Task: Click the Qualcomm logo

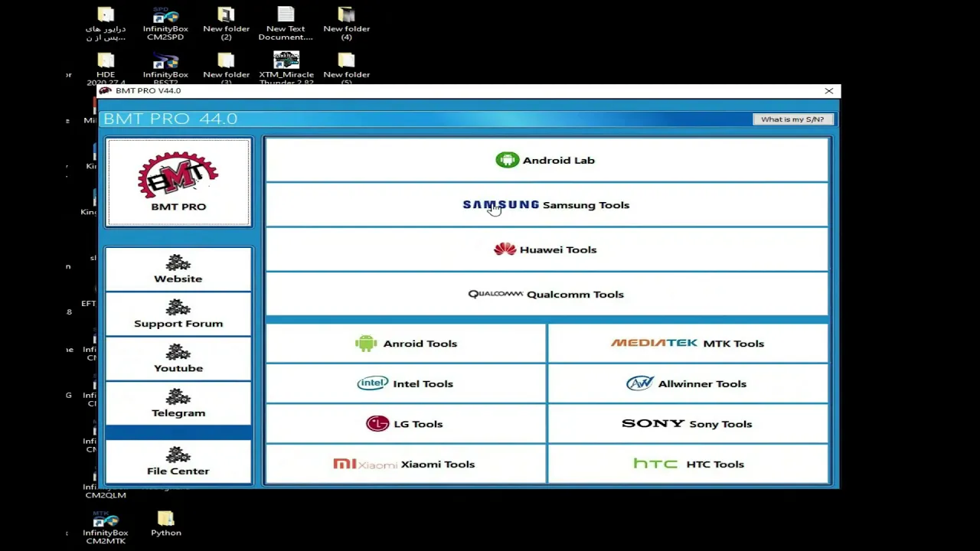Action: pyautogui.click(x=495, y=294)
